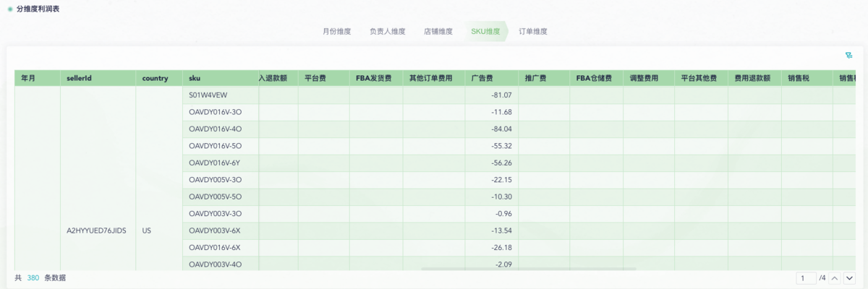
Task: Switch to the 负责人维度 tab
Action: click(x=387, y=32)
